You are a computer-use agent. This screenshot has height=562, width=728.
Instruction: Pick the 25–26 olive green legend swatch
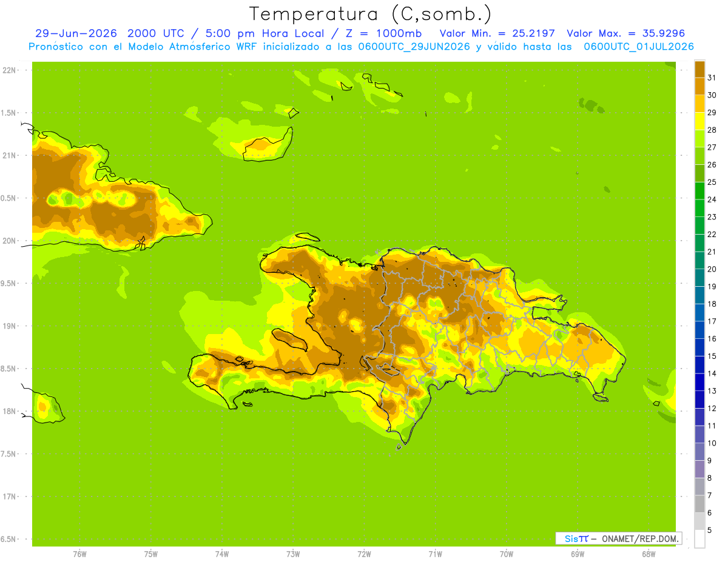click(x=699, y=173)
